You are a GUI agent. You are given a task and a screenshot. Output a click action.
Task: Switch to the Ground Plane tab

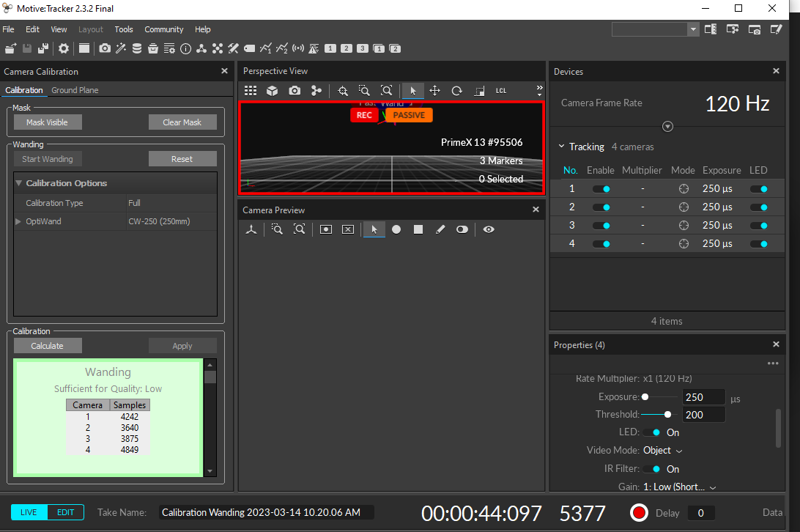(75, 90)
